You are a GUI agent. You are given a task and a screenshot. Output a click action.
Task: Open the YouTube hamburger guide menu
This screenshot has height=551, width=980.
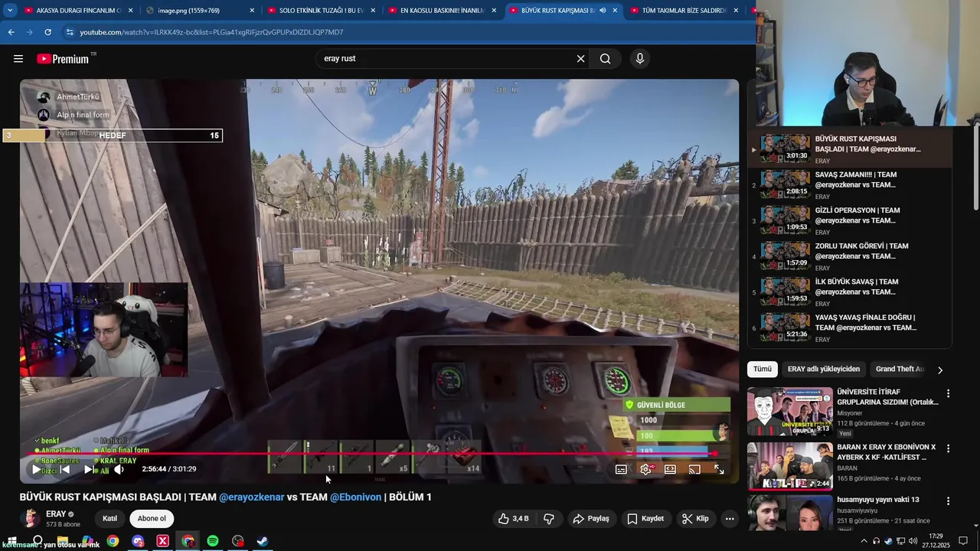click(x=18, y=59)
